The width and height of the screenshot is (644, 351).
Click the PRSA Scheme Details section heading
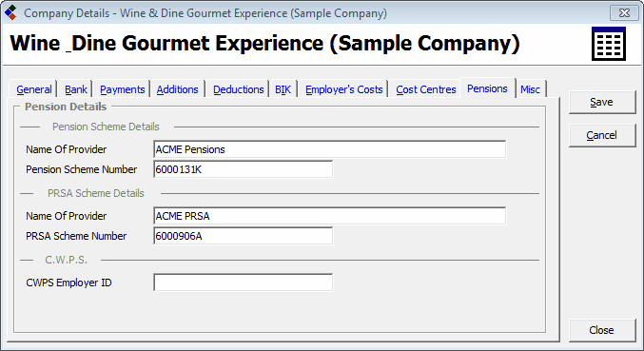click(96, 193)
